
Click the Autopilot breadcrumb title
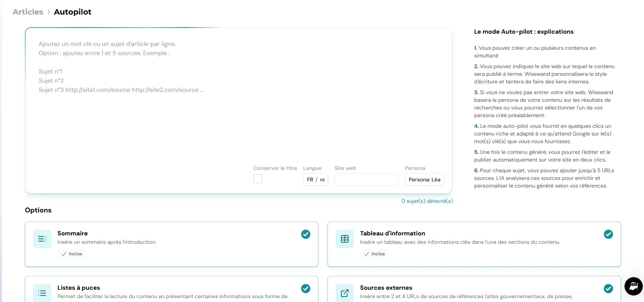pos(73,12)
